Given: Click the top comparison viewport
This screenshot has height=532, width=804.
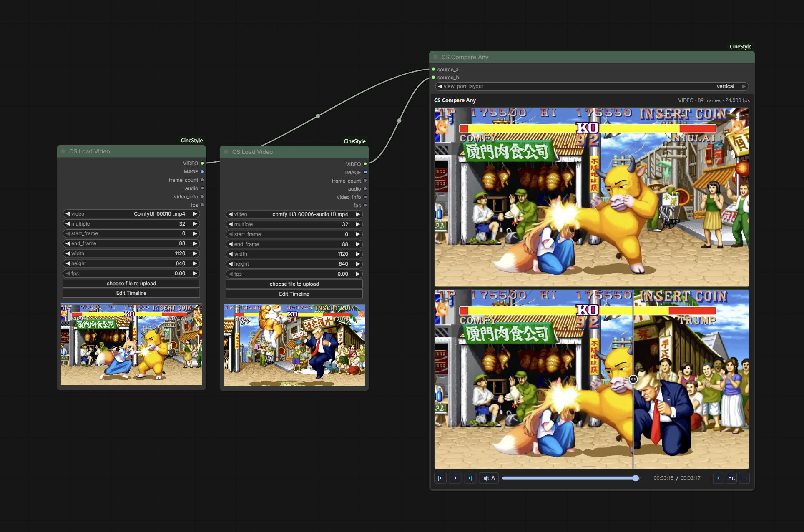Looking at the screenshot, I should [592, 197].
